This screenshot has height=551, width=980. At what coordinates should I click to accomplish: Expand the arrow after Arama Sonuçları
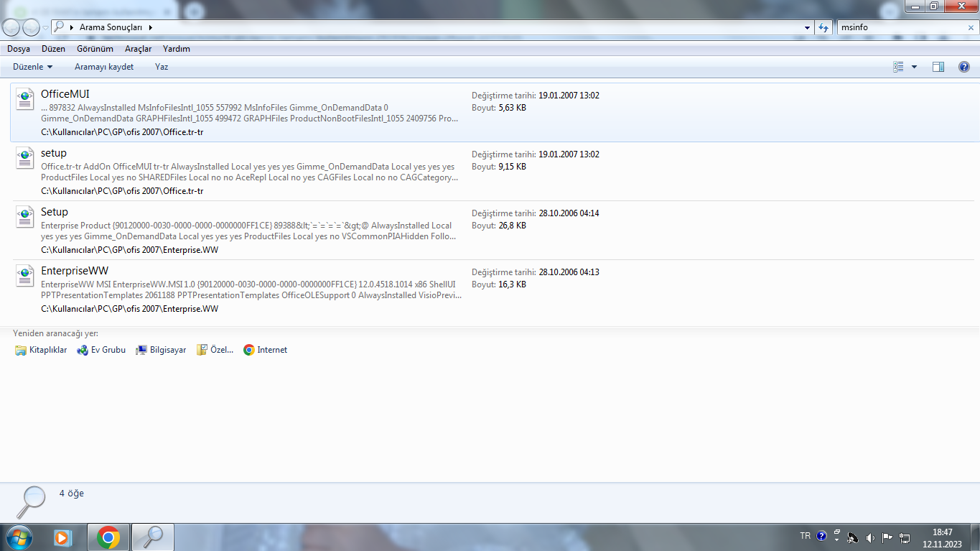(x=151, y=27)
